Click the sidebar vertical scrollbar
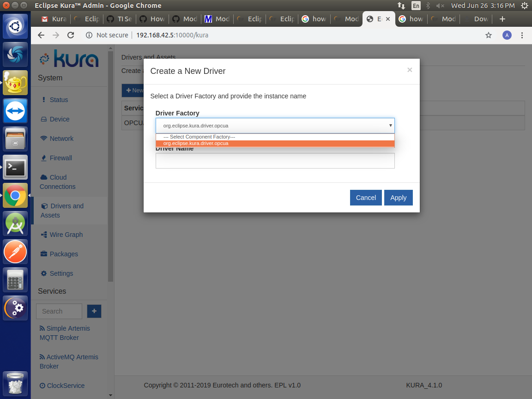The height and width of the screenshot is (399, 532). 110,166
